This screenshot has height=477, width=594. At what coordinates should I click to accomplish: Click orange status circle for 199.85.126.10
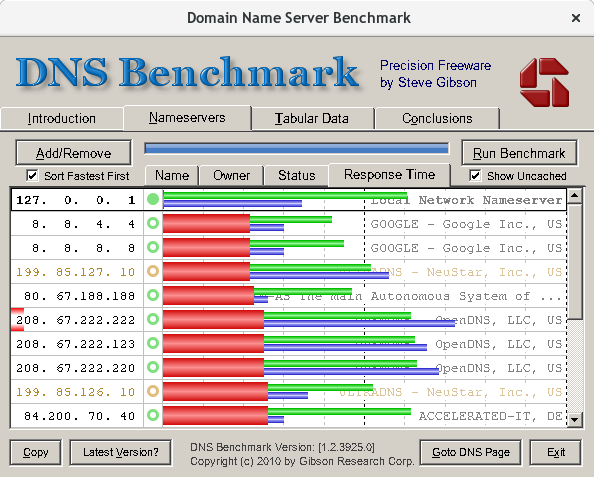153,391
